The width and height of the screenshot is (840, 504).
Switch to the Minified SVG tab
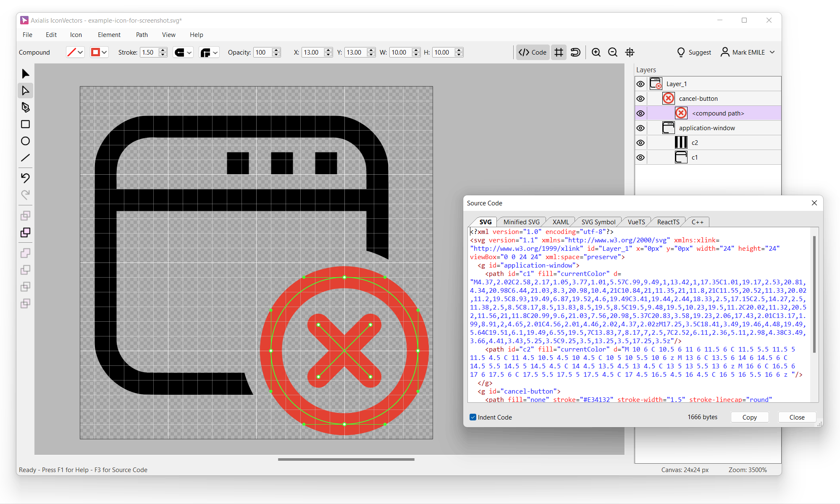521,222
